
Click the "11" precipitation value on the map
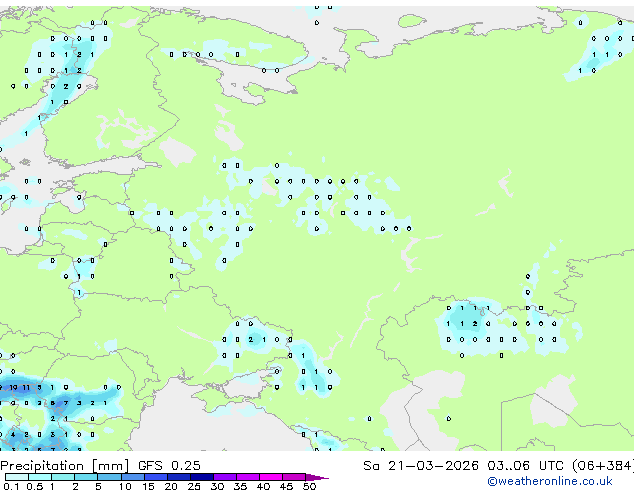click(26, 387)
